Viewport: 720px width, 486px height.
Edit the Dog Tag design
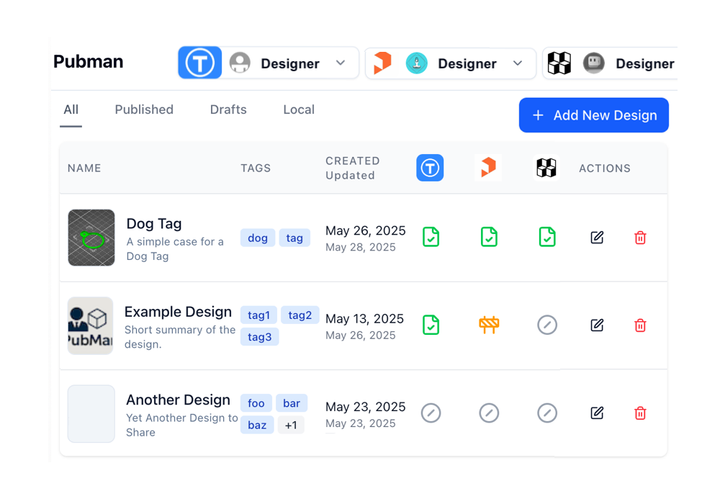coord(596,237)
